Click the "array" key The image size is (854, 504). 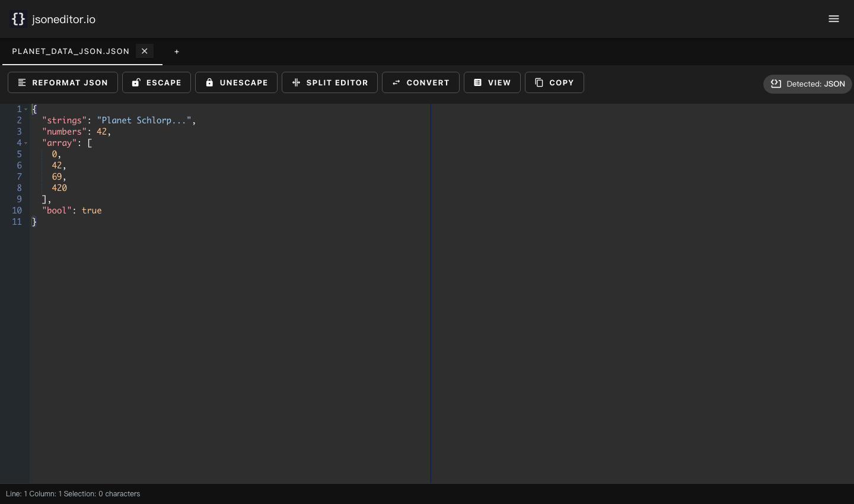pyautogui.click(x=59, y=143)
